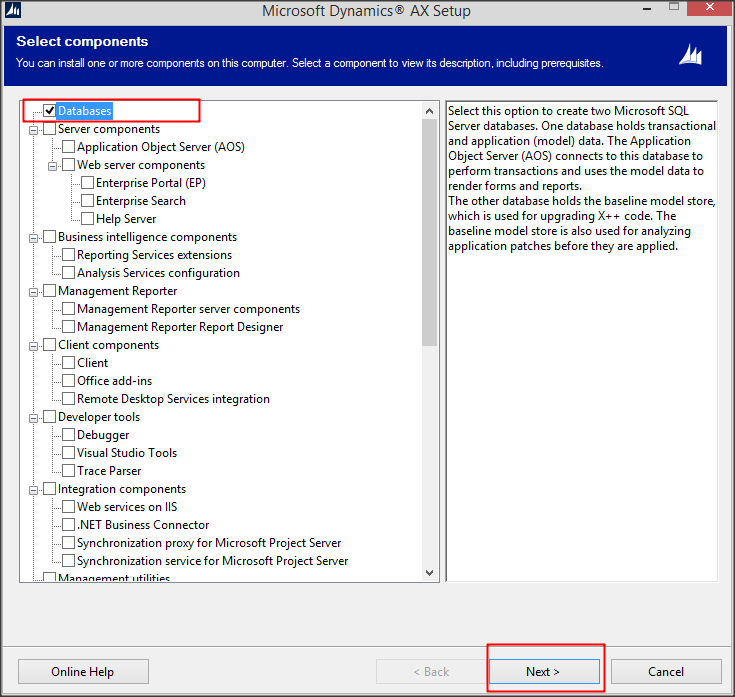
Task: Click the Next button
Action: 544,672
